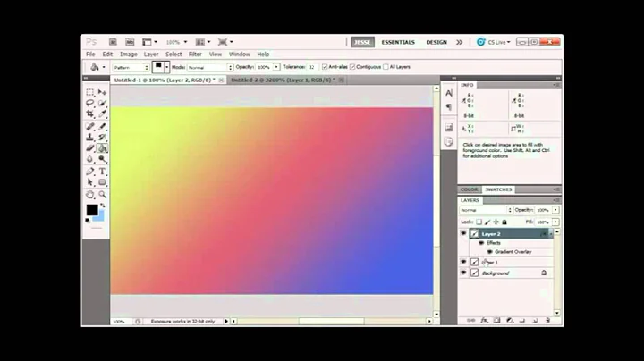Select the Spot Healing Brush tool
This screenshot has width=644, height=361.
[90, 126]
